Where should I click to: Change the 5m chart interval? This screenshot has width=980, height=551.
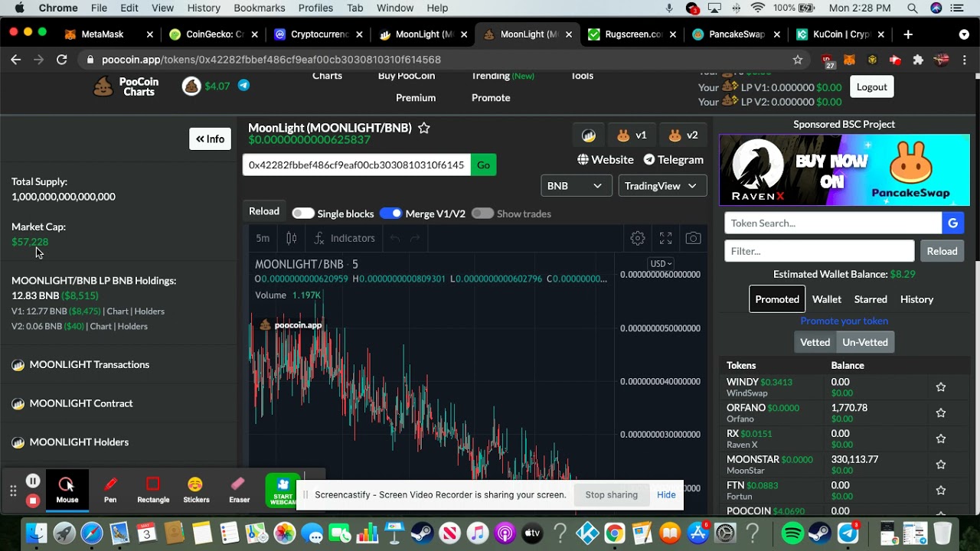pyautogui.click(x=263, y=238)
